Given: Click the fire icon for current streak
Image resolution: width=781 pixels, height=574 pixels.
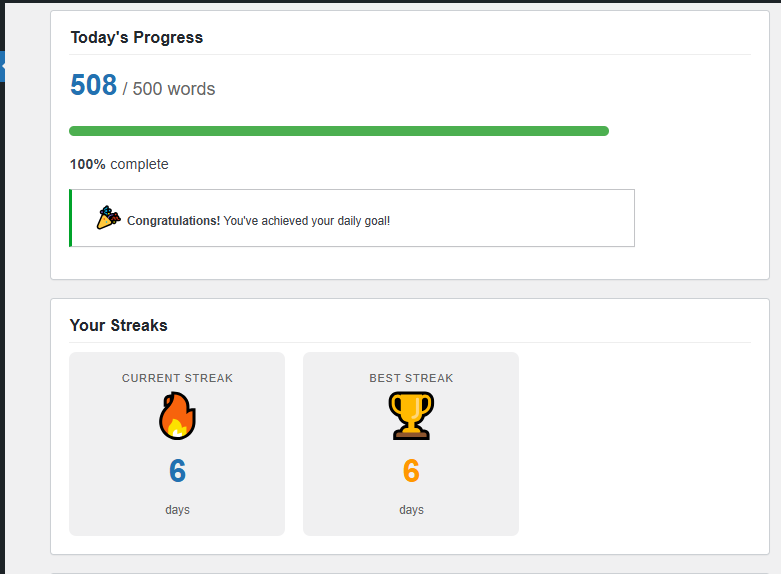Looking at the screenshot, I should 177,416.
